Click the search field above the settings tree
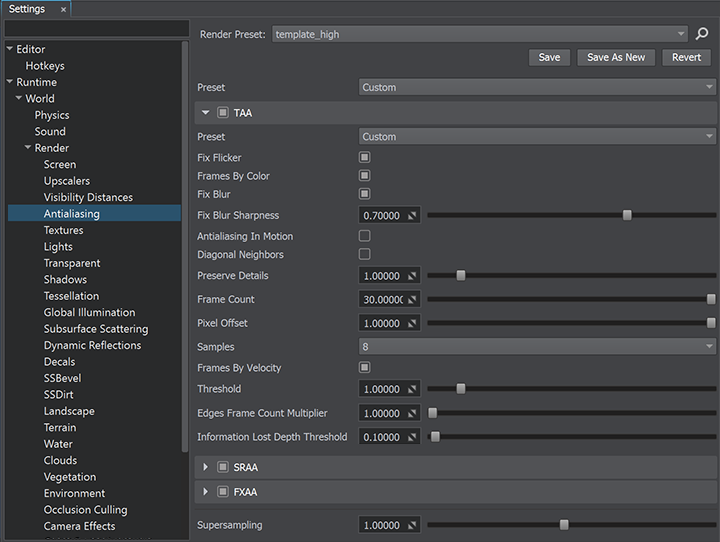 [96, 28]
